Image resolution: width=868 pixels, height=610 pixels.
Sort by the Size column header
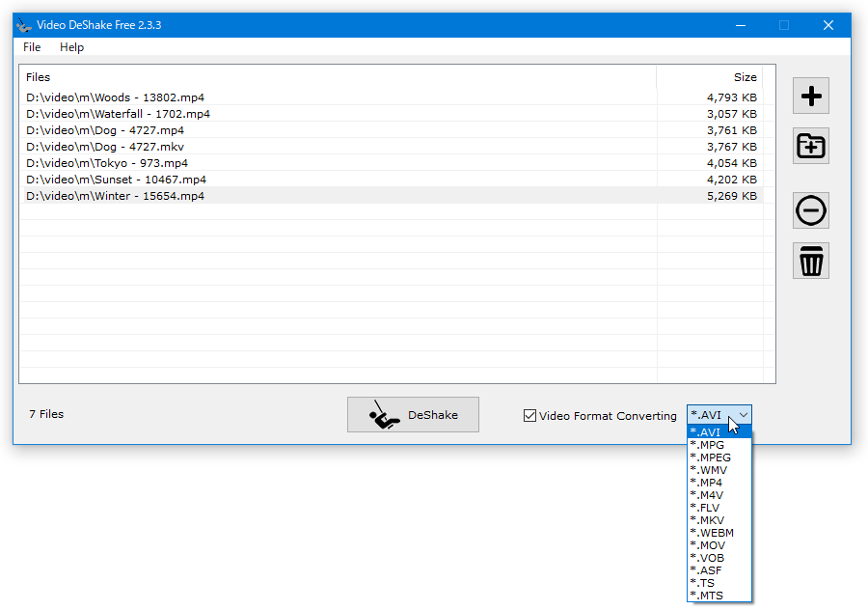click(710, 77)
